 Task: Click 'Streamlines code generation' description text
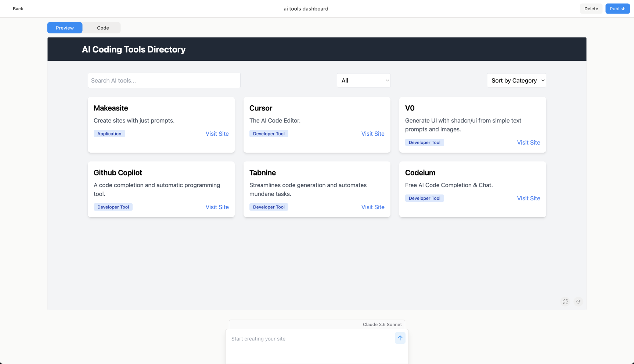click(x=308, y=189)
